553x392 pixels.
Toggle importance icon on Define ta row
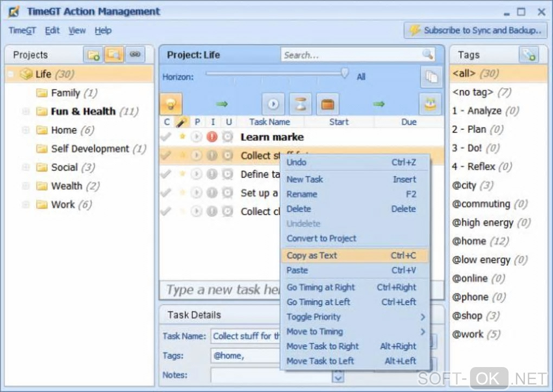coord(212,174)
